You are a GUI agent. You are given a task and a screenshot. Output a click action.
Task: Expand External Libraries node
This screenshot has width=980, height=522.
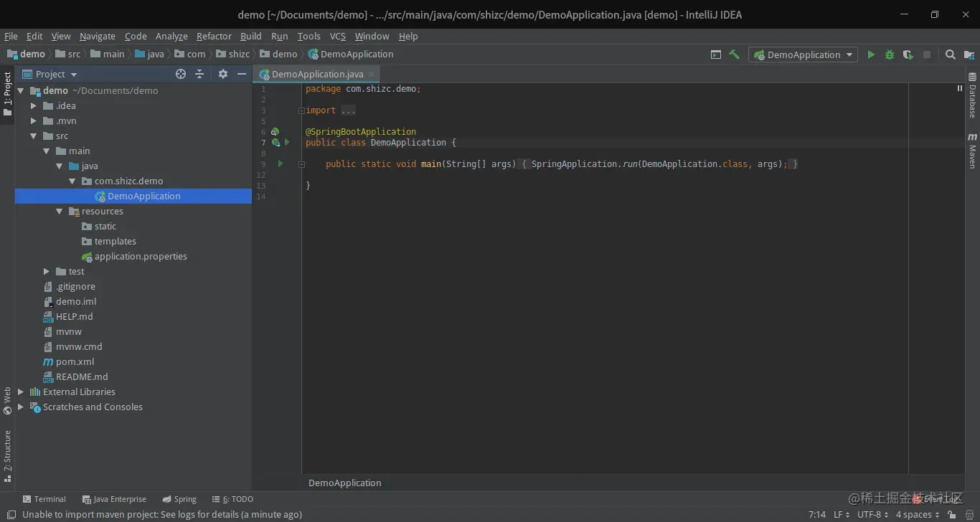(x=21, y=392)
